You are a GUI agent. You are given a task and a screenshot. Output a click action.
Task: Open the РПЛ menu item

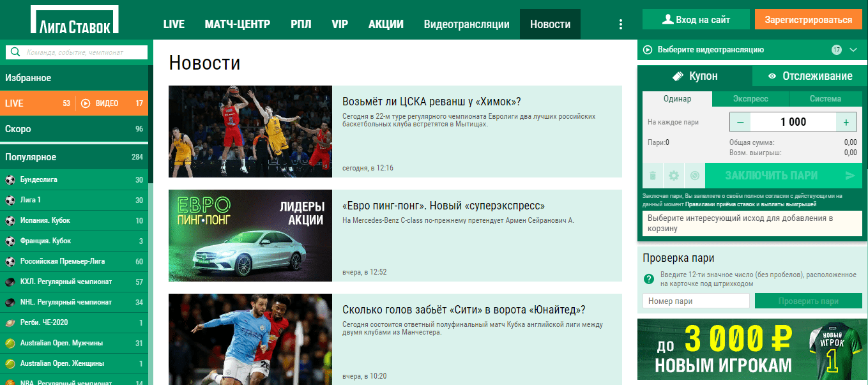tap(301, 24)
